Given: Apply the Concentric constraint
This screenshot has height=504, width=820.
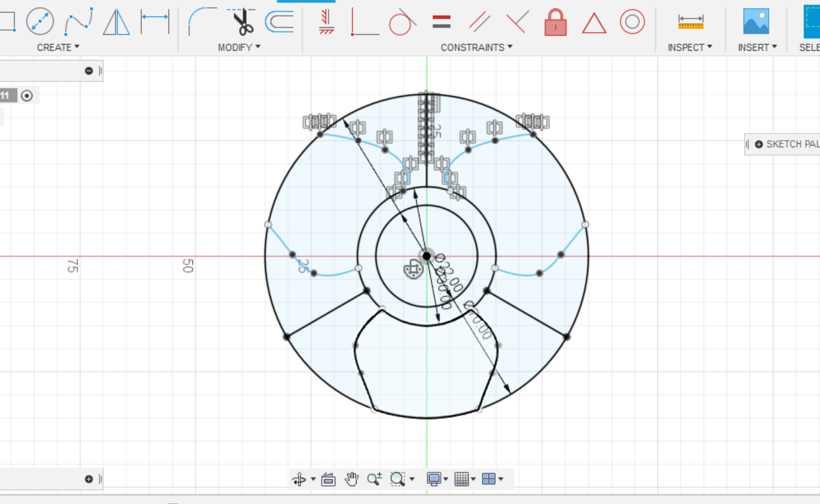Looking at the screenshot, I should click(632, 22).
